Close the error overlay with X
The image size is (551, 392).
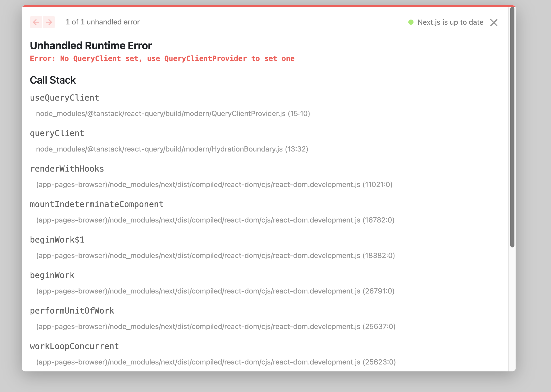[x=494, y=23]
